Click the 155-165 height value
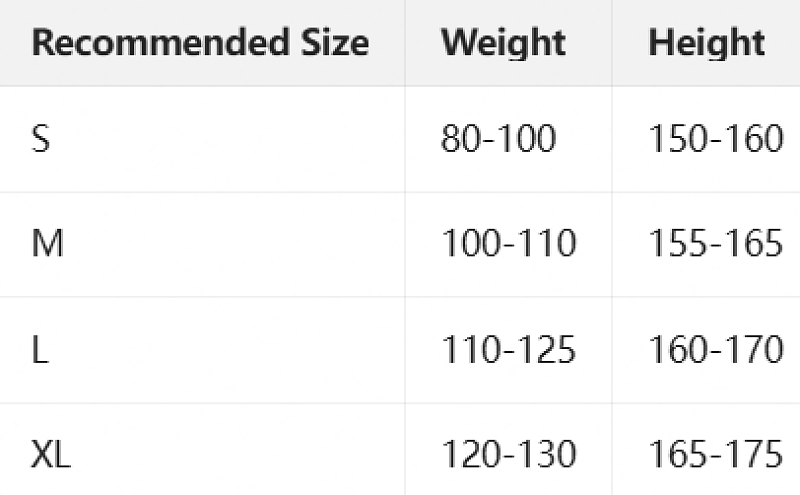 [716, 243]
